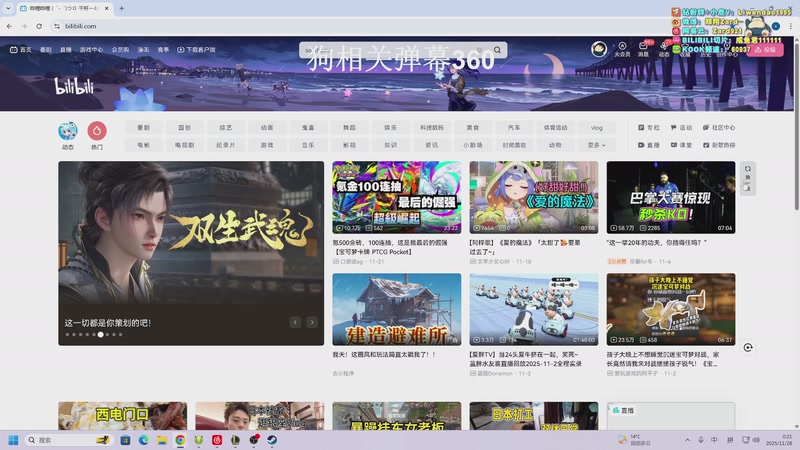Click the browser address bar showing bilibili.com
The image size is (800, 450).
click(x=357, y=26)
